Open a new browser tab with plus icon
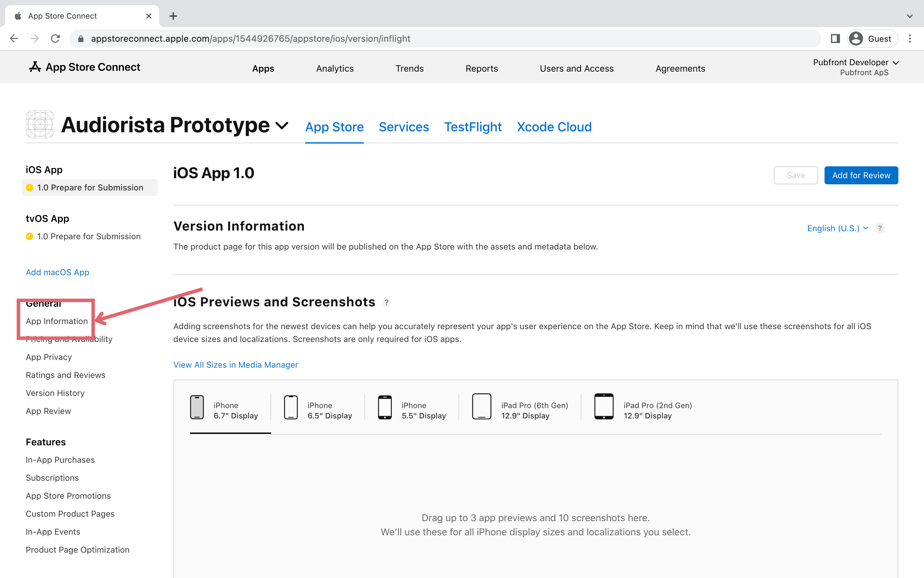924x578 pixels. pos(173,16)
